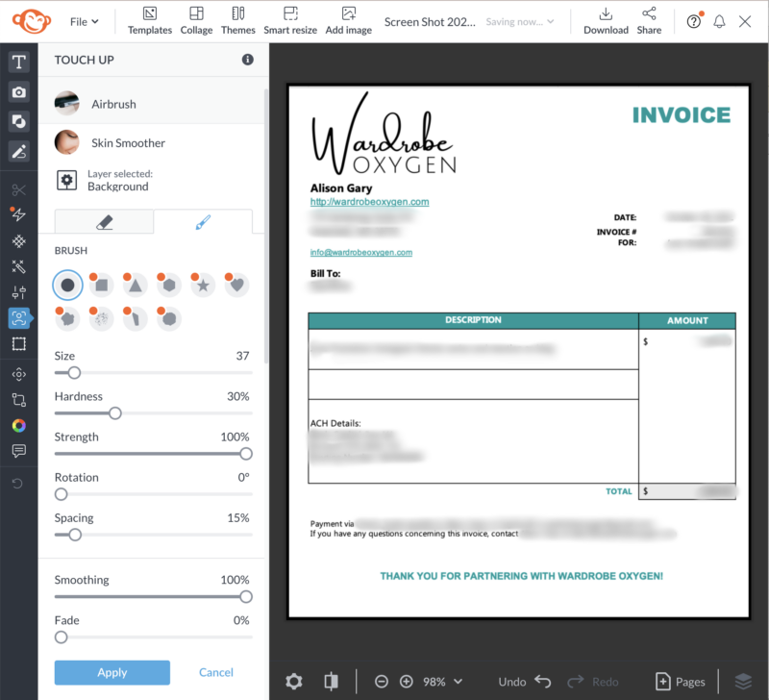Screen dimensions: 769x700
Task: Click Add image in the top bar
Action: [349, 20]
